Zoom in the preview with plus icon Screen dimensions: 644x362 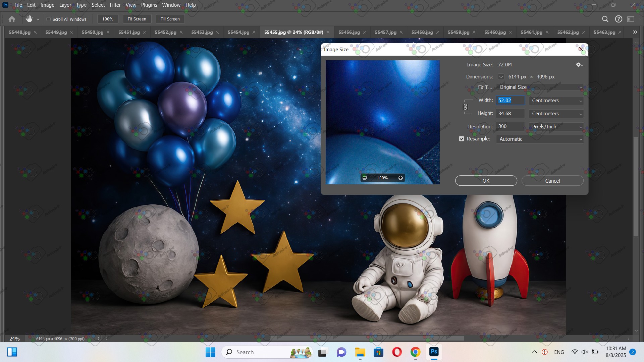click(400, 178)
